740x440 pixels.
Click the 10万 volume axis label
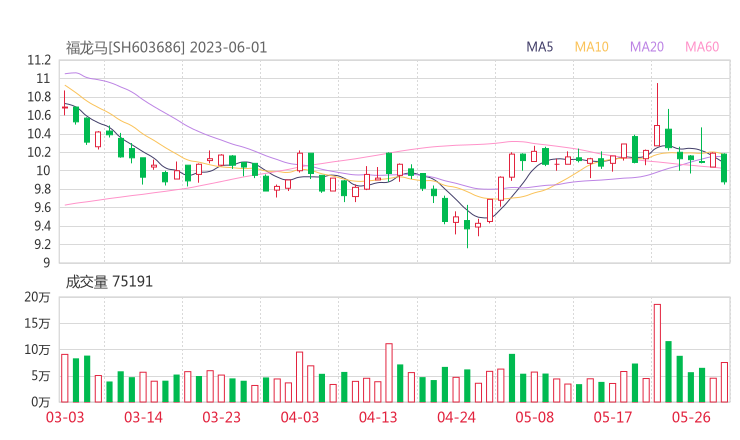pos(37,350)
